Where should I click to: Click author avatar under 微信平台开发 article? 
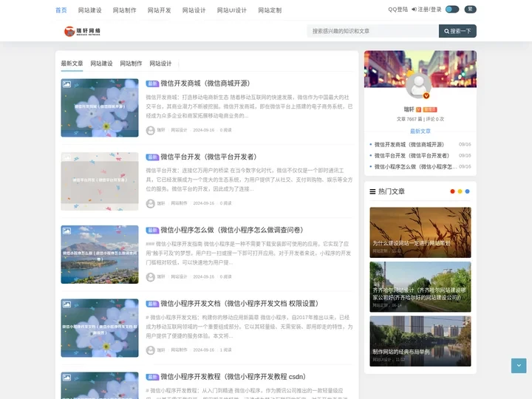151,204
